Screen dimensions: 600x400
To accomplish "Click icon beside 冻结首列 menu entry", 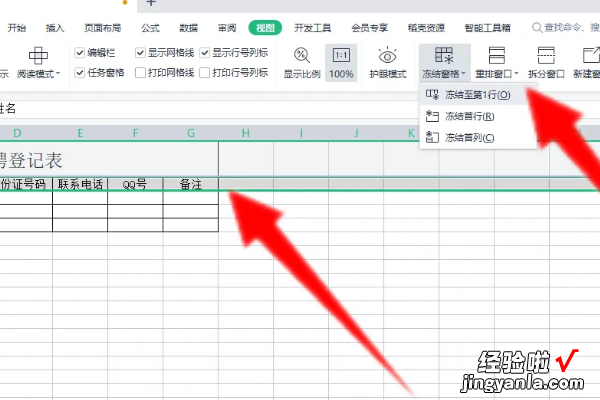I will [432, 137].
